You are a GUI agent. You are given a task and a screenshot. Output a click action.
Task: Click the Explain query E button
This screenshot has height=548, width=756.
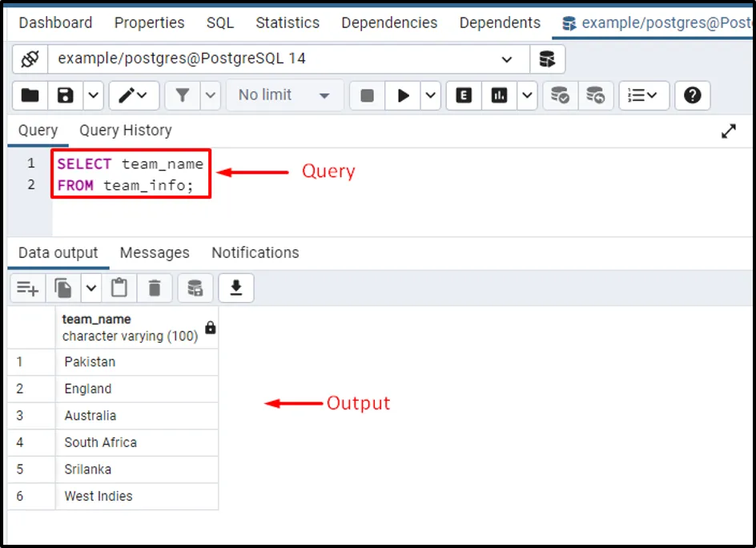tap(463, 95)
